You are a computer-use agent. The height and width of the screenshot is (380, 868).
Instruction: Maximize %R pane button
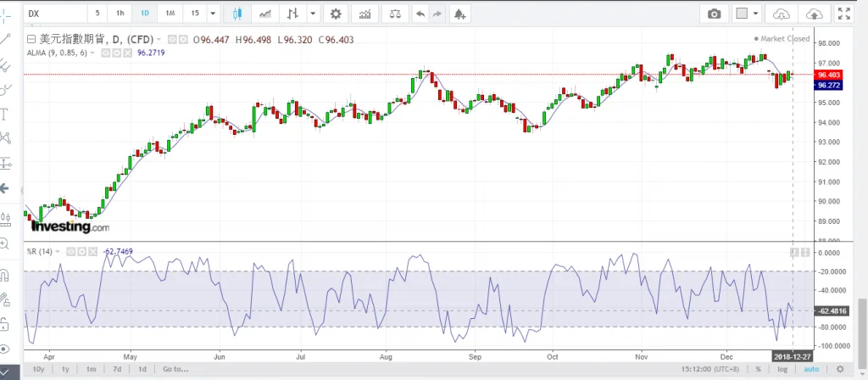[x=805, y=252]
